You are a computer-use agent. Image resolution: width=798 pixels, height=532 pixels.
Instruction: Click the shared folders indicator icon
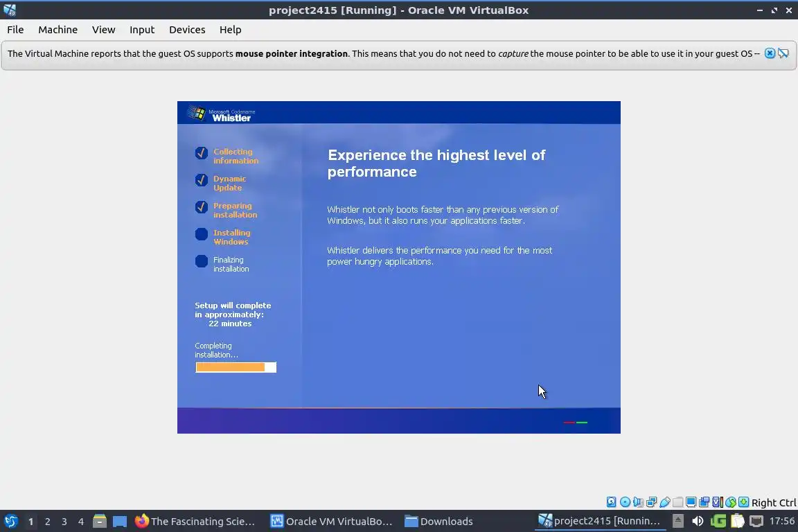pos(678,502)
